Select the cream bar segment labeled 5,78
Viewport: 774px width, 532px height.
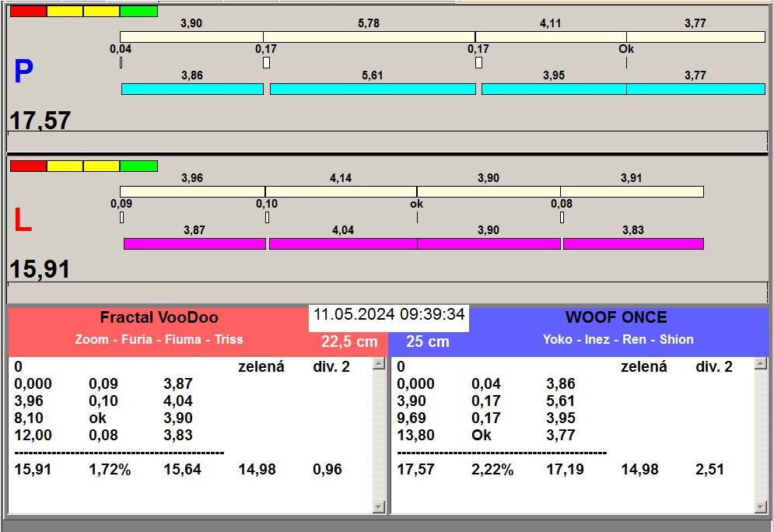point(369,37)
